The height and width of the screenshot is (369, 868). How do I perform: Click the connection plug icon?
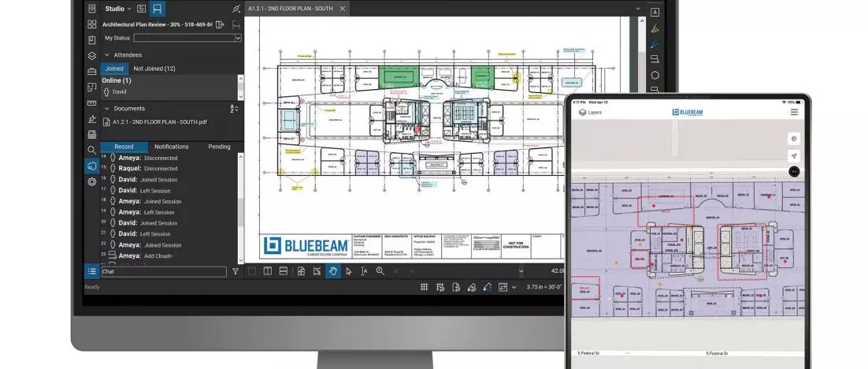click(236, 9)
